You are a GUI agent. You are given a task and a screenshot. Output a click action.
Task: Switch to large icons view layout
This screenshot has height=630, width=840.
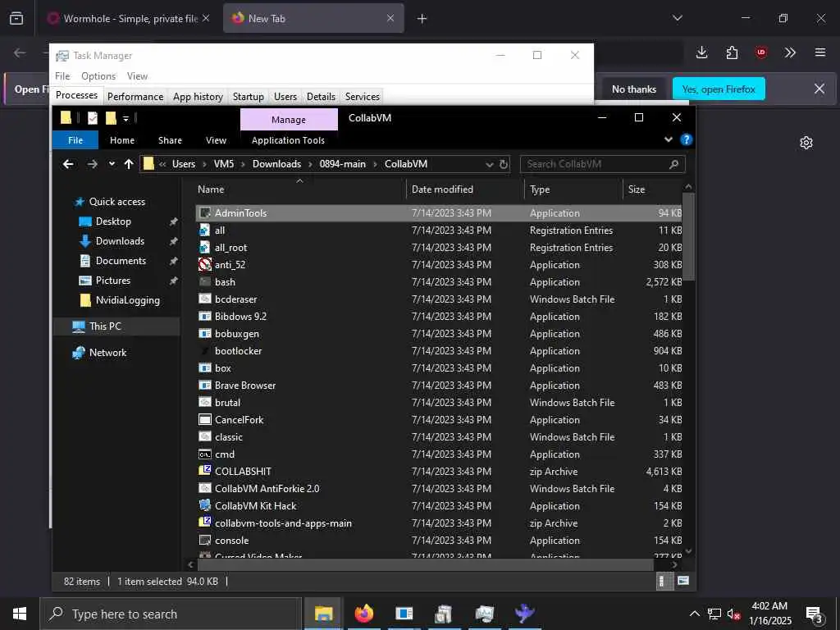click(683, 581)
